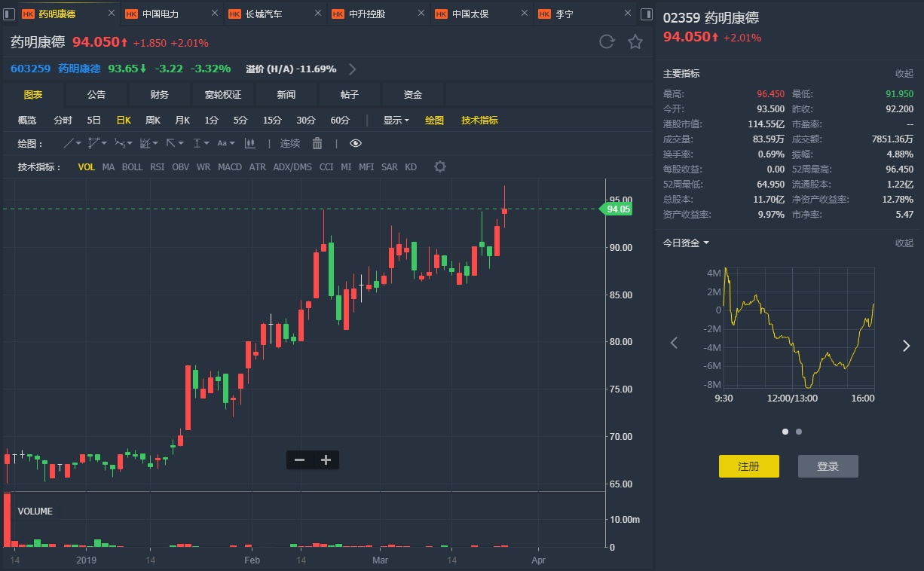Open the 资金 capital flow tab
This screenshot has width=924, height=571.
[413, 95]
